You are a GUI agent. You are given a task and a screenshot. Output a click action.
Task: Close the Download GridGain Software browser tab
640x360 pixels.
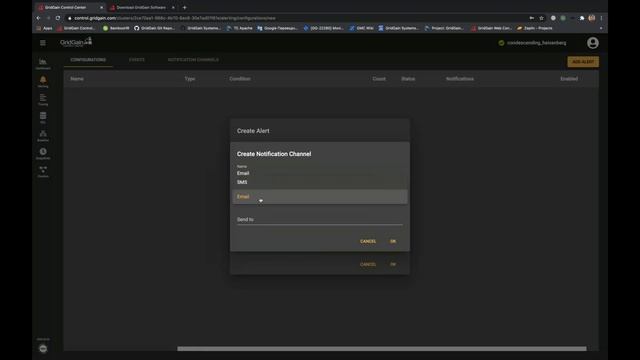coord(173,7)
